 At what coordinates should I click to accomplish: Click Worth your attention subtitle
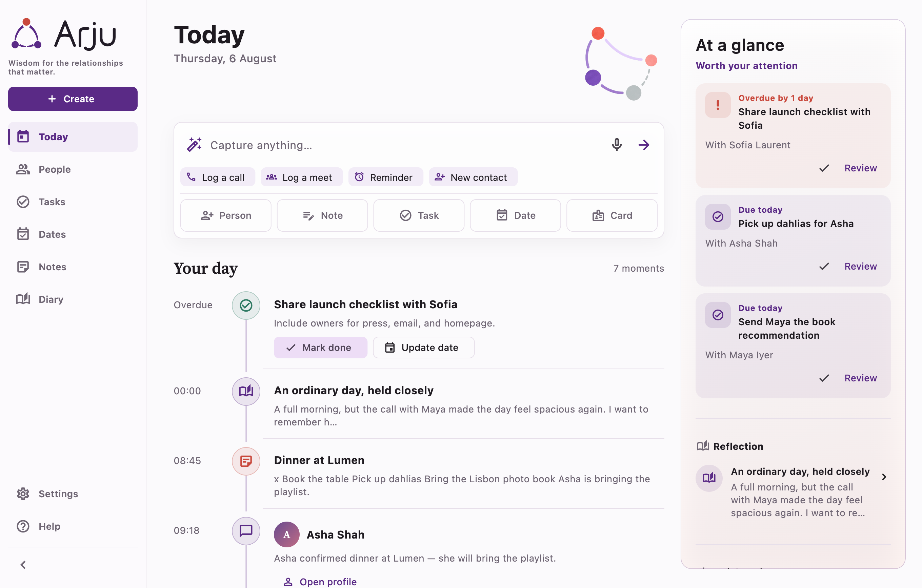click(x=746, y=65)
